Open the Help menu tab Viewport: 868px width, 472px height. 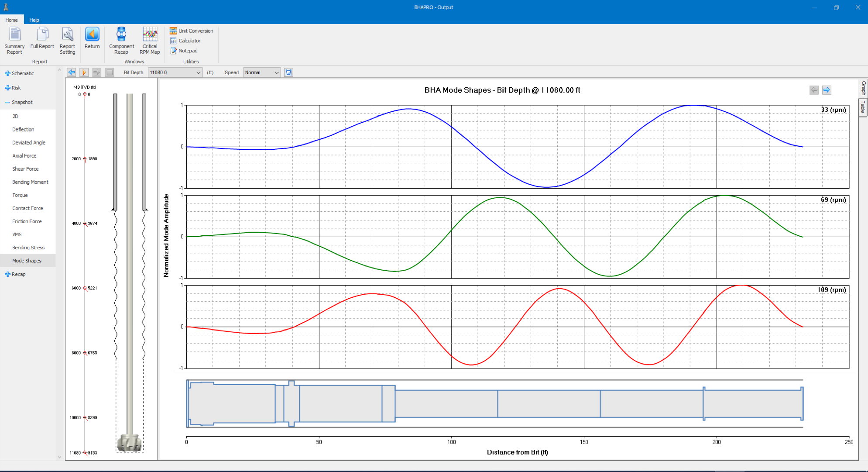[34, 20]
